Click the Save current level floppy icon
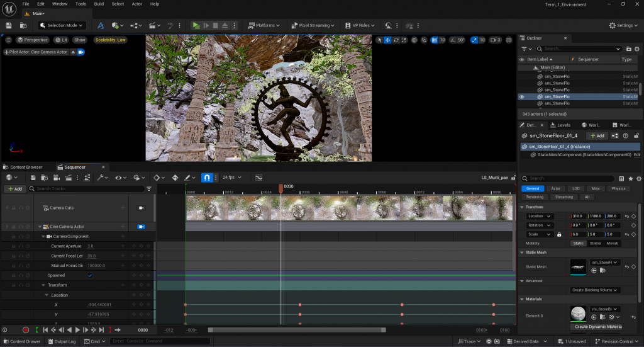Image resolution: width=644 pixels, height=347 pixels. point(9,25)
